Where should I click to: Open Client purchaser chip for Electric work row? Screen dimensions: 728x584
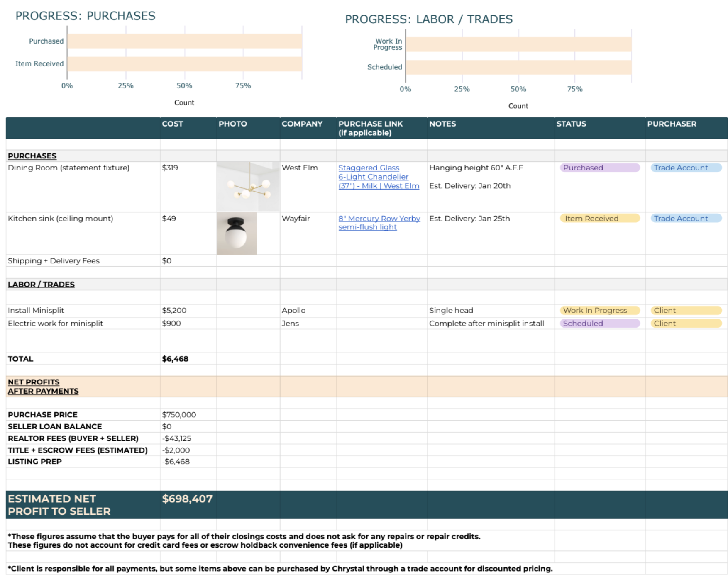[686, 323]
